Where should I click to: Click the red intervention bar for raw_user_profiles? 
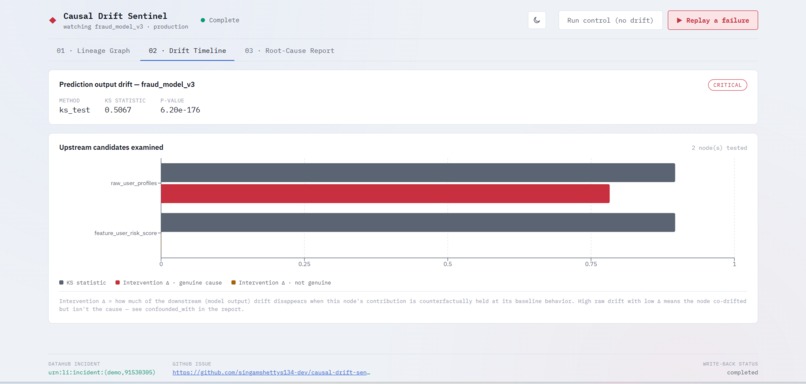coord(385,193)
